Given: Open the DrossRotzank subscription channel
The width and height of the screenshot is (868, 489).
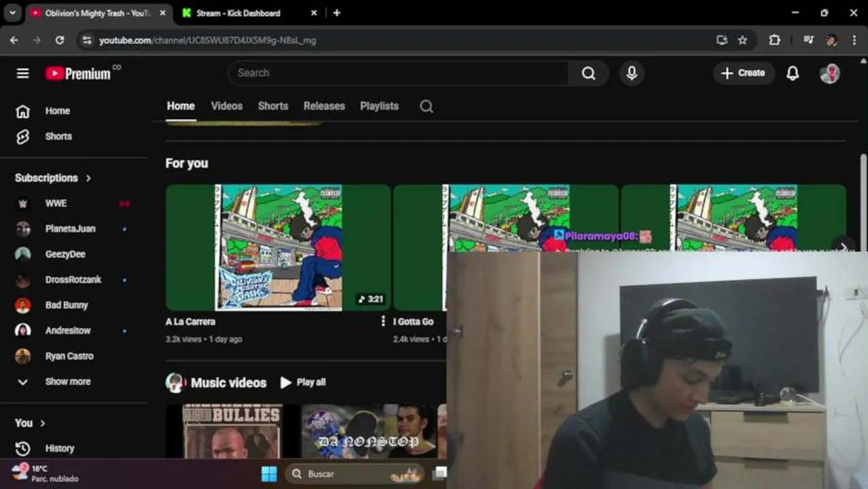Looking at the screenshot, I should (75, 280).
